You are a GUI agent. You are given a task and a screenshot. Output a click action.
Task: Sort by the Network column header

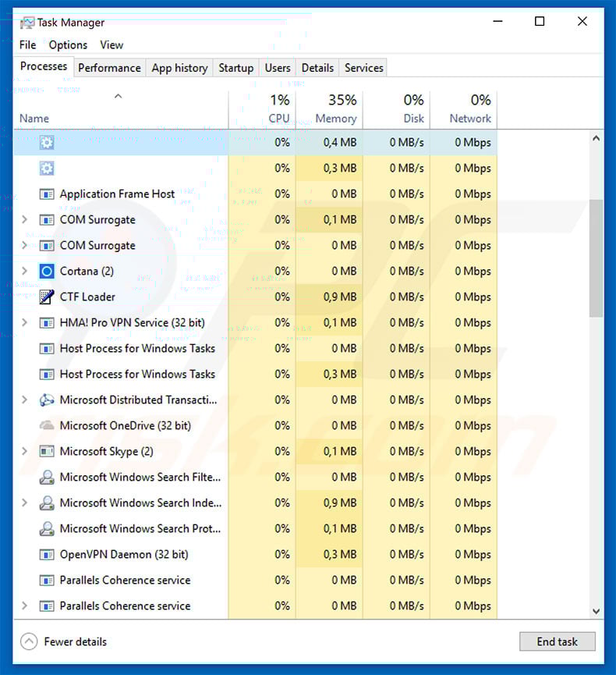(x=463, y=110)
